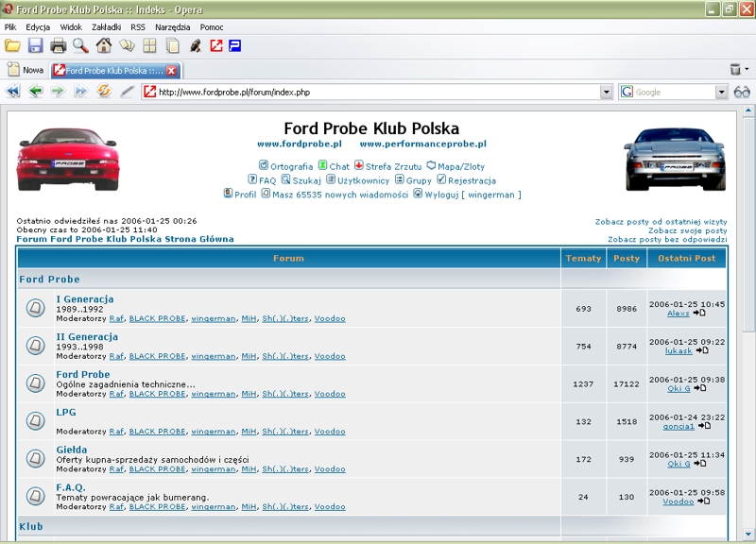Open the www.fordprobe.pl link
The width and height of the screenshot is (756, 544).
coord(300,144)
